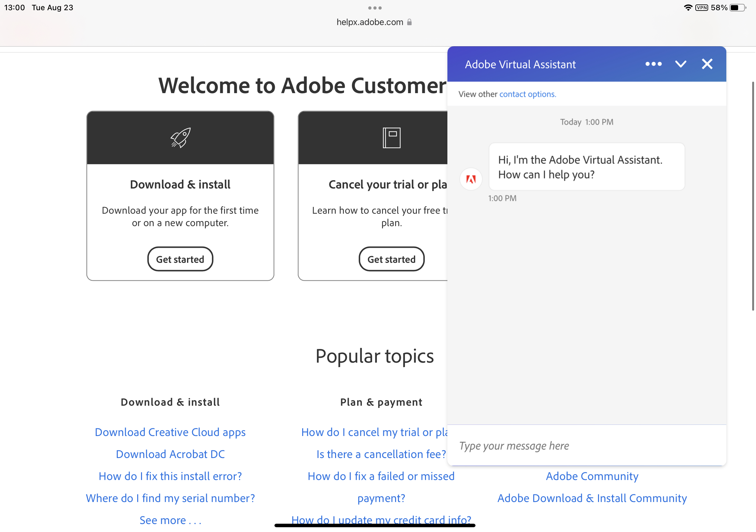Open the Download Acrobat DC link
Viewport: 756px width, 532px height.
pos(170,454)
